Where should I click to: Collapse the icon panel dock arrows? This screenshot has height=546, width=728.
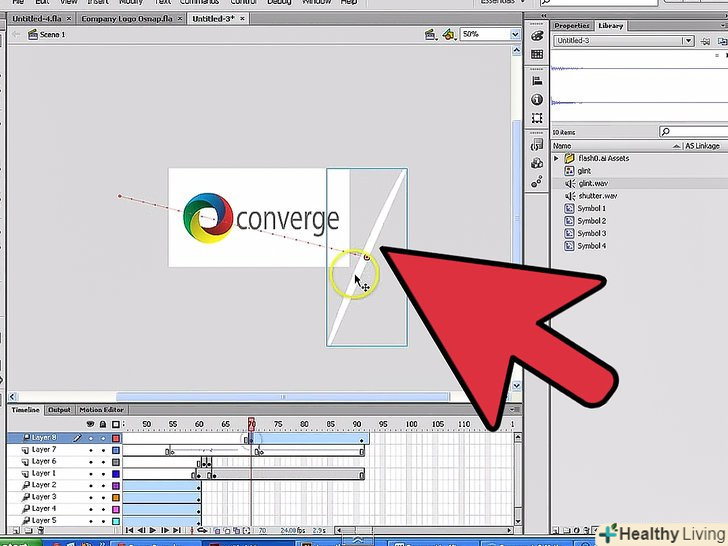(543, 16)
